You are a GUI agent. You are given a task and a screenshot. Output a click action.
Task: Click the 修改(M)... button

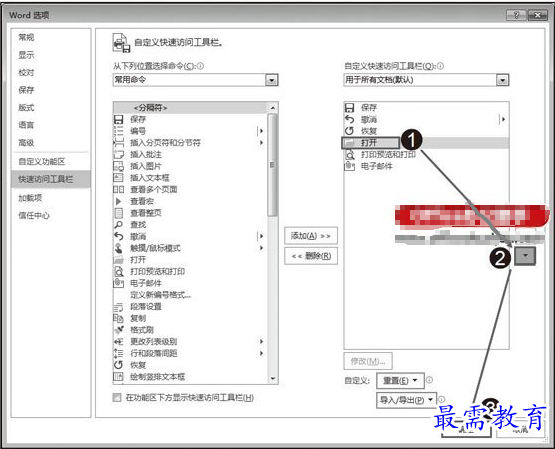coord(368,361)
